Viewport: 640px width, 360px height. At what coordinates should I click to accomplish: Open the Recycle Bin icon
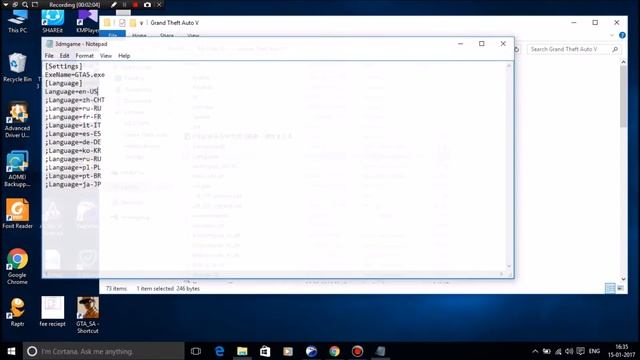coord(18,67)
